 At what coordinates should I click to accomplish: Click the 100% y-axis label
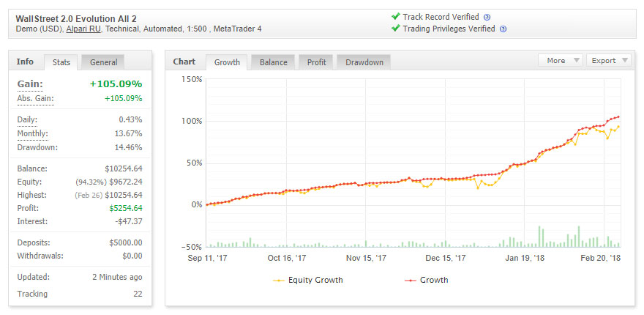[x=192, y=122]
